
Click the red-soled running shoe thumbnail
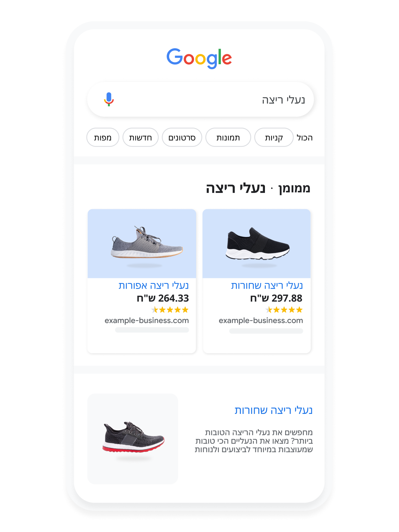(133, 439)
